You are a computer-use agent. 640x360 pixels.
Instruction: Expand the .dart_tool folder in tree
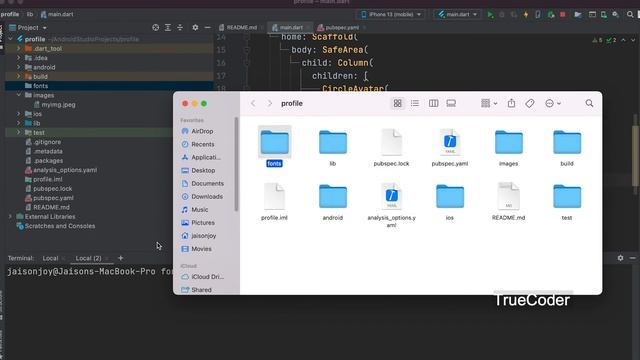click(18, 49)
